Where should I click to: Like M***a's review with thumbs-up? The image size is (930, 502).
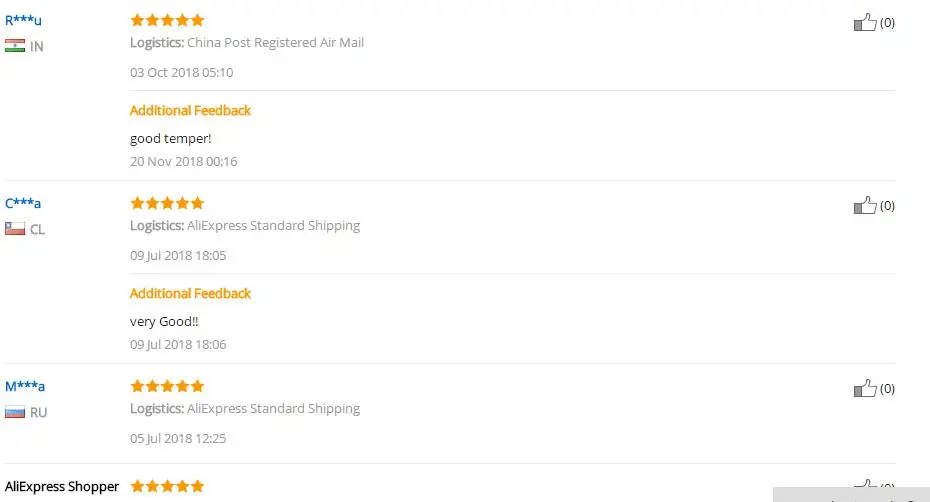[864, 388]
